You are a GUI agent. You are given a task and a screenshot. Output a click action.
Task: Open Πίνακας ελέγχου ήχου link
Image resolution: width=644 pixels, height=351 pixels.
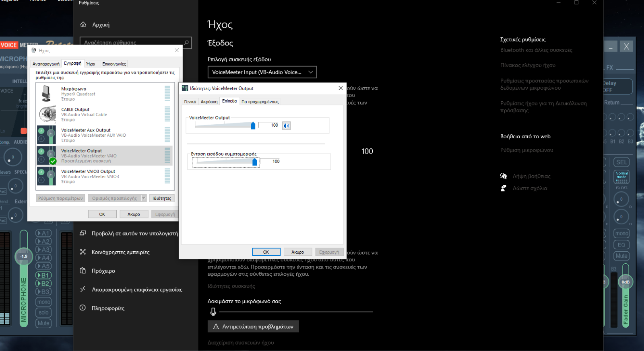(x=528, y=65)
